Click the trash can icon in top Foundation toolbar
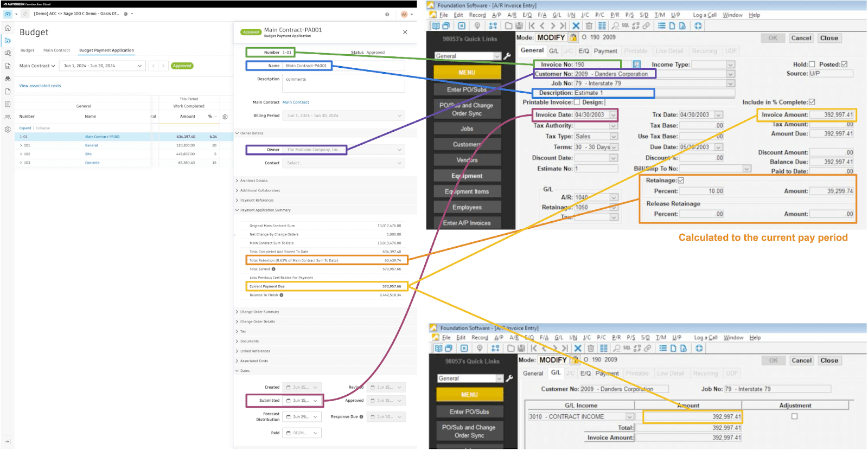Viewport: 868px width, 450px height. tap(589, 25)
